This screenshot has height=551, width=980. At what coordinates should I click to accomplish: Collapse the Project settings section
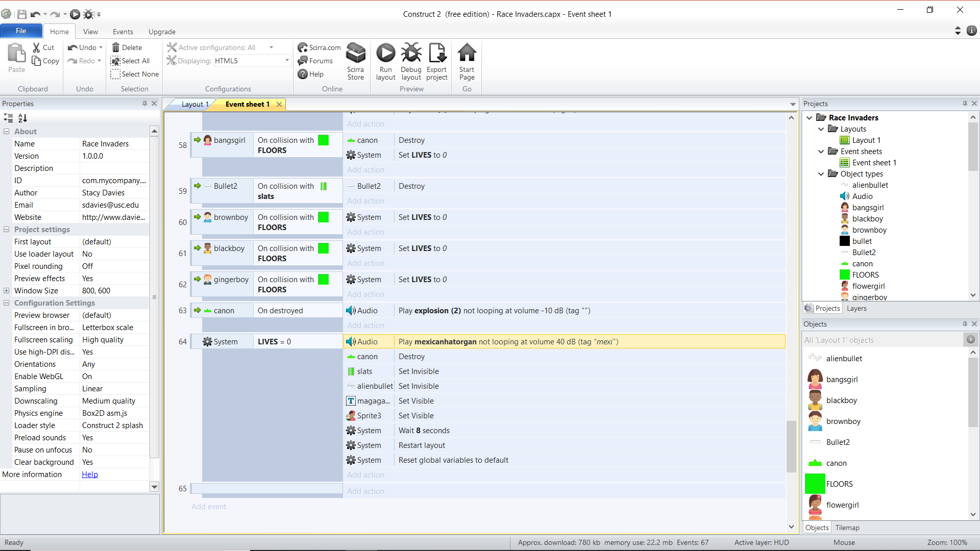7,230
